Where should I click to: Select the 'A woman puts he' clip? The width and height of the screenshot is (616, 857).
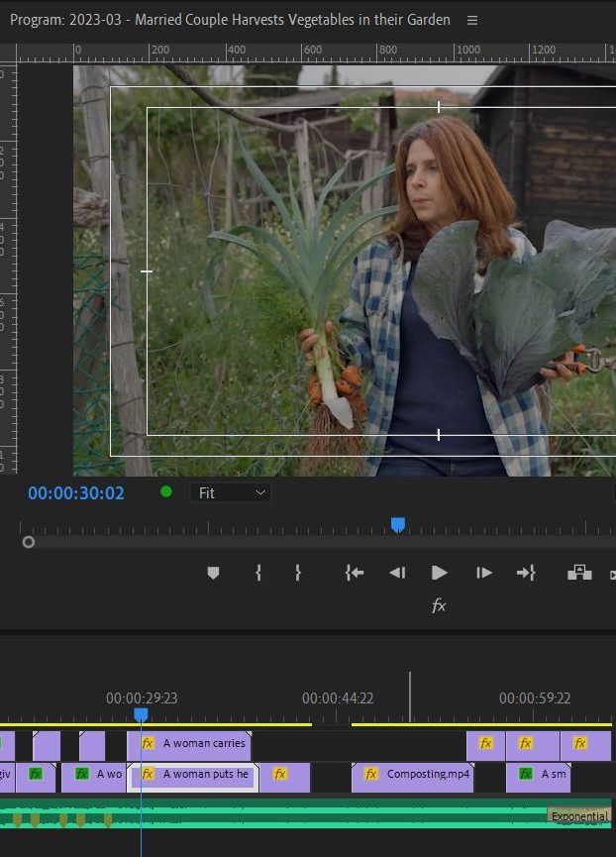(193, 777)
